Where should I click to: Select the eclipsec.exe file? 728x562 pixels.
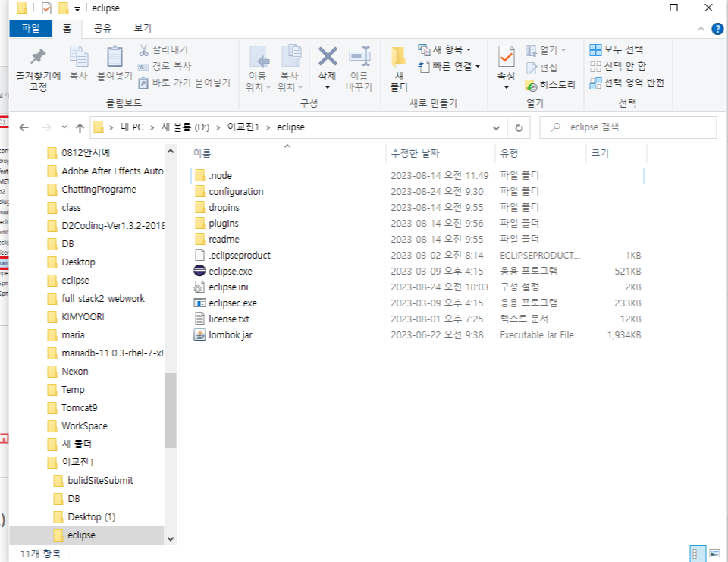click(417, 303)
